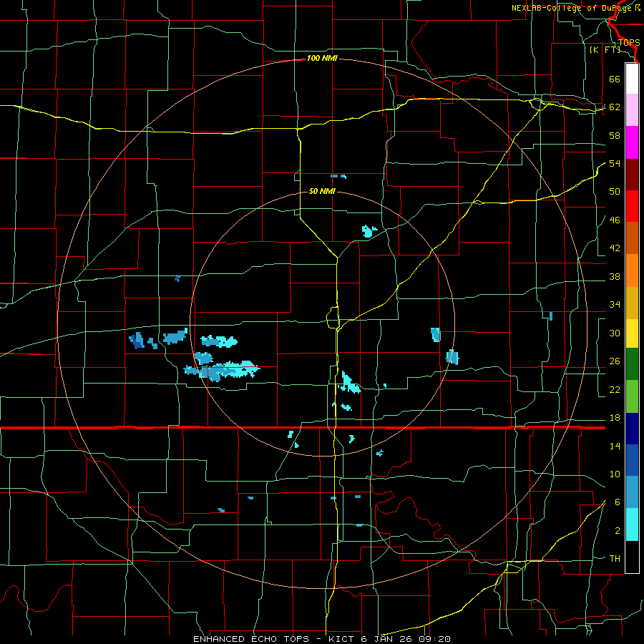This screenshot has height=644, width=644.
Task: Click the 66 value on the legend
Action: [615, 79]
